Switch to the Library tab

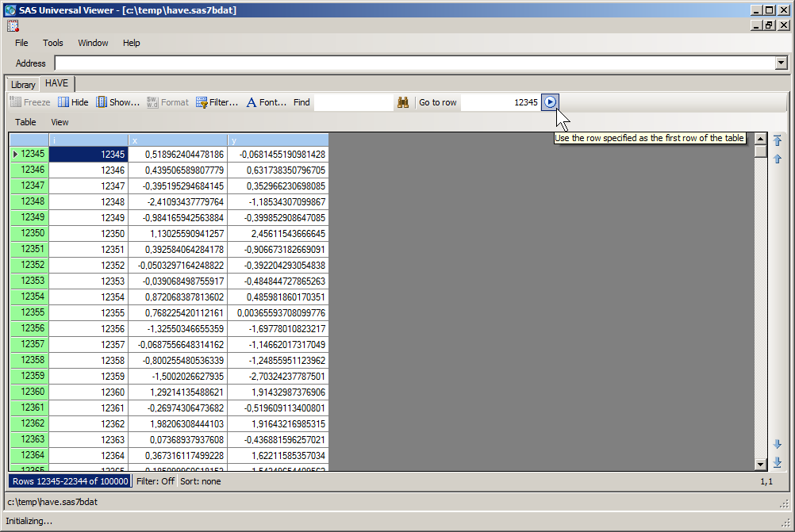click(x=22, y=84)
